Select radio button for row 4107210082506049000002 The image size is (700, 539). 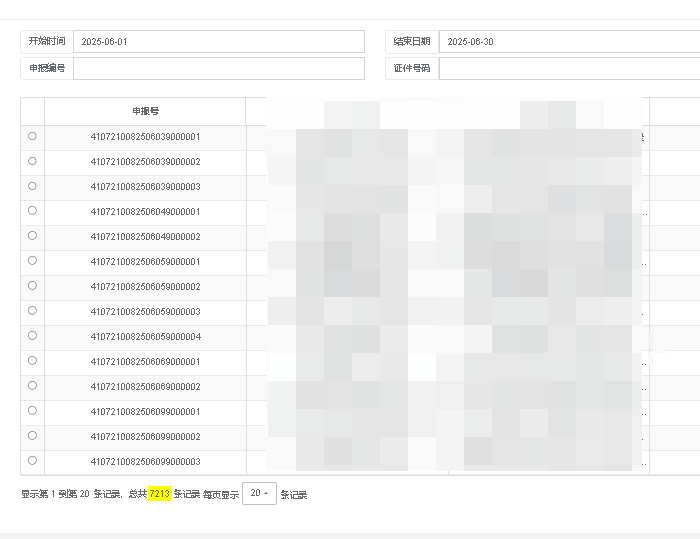(32, 236)
